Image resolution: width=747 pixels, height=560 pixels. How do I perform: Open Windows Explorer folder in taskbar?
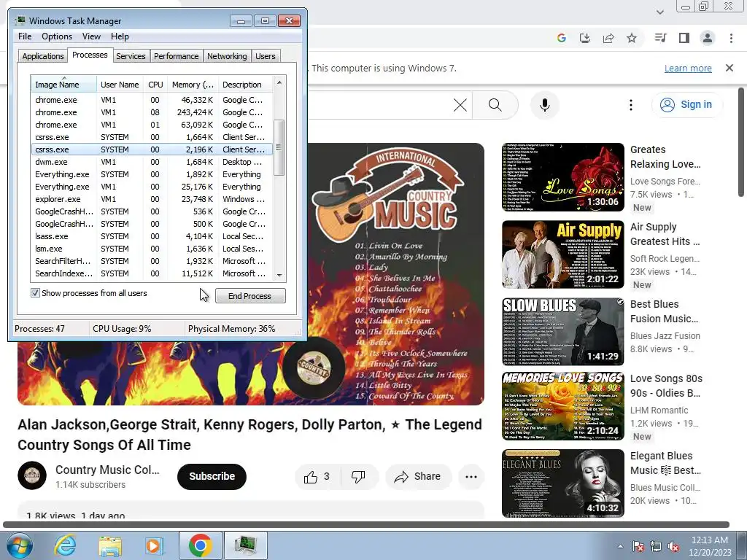click(110, 545)
